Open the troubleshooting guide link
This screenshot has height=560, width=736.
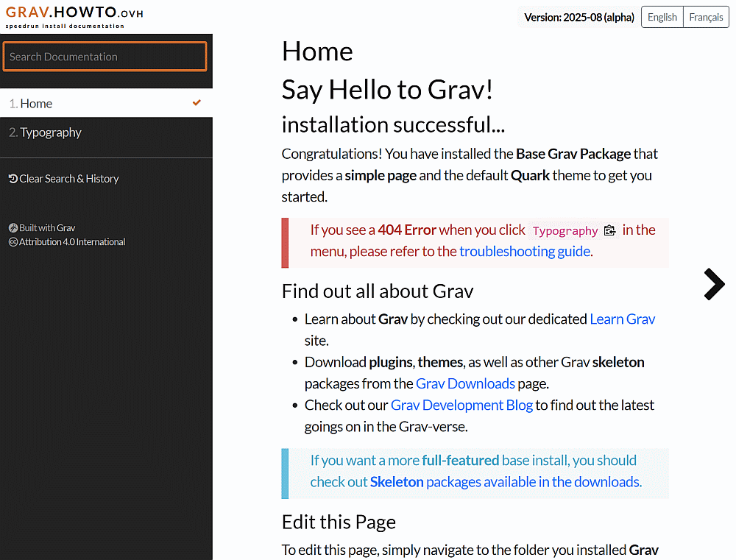524,252
